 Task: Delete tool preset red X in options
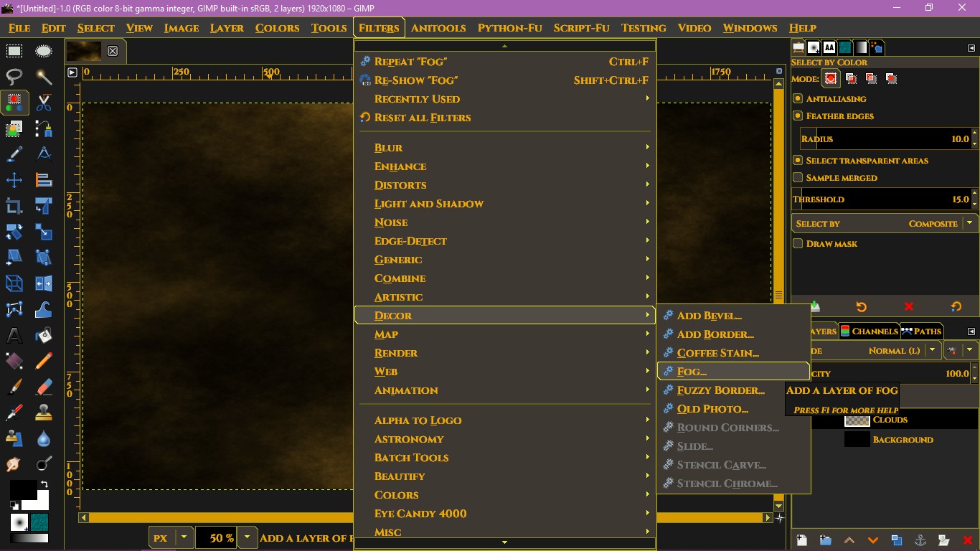(x=909, y=306)
